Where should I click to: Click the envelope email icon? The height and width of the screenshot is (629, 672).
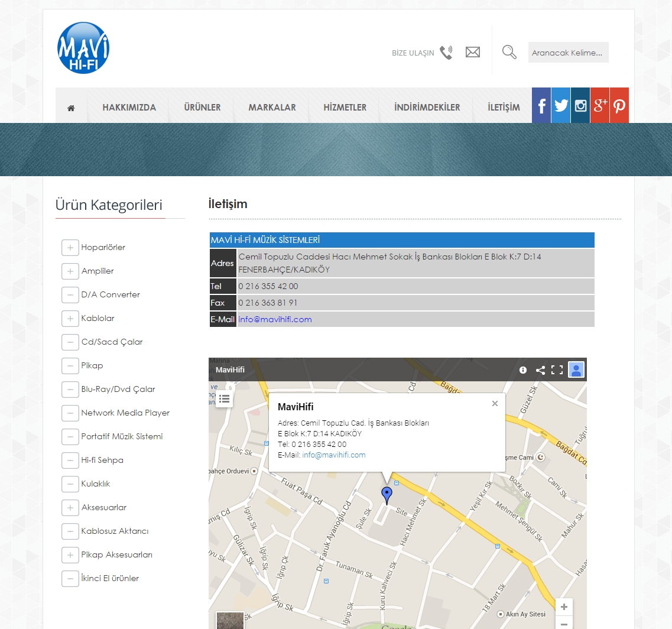point(473,52)
